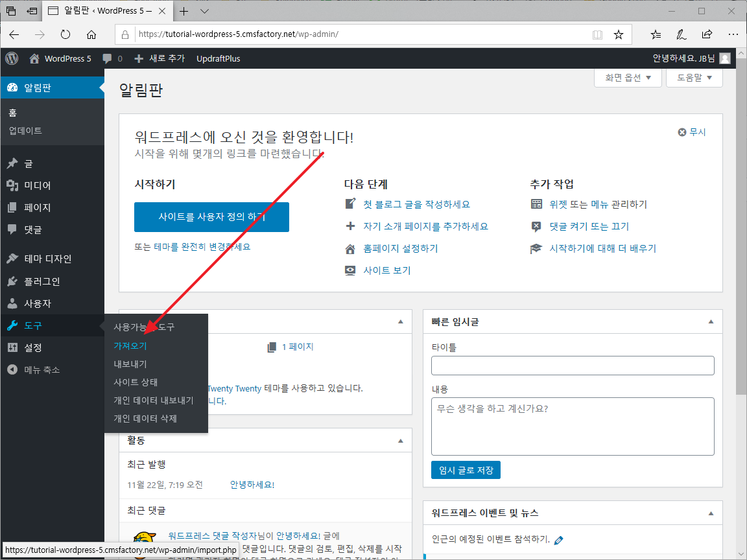747x560 pixels.
Task: Open 시작하기에 대해 더 배우기 link
Action: [602, 249]
